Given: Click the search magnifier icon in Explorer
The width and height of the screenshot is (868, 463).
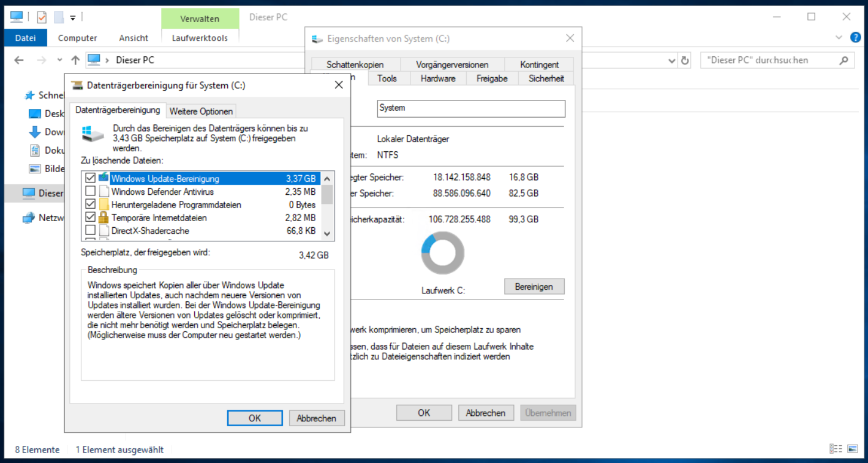Looking at the screenshot, I should tap(844, 60).
